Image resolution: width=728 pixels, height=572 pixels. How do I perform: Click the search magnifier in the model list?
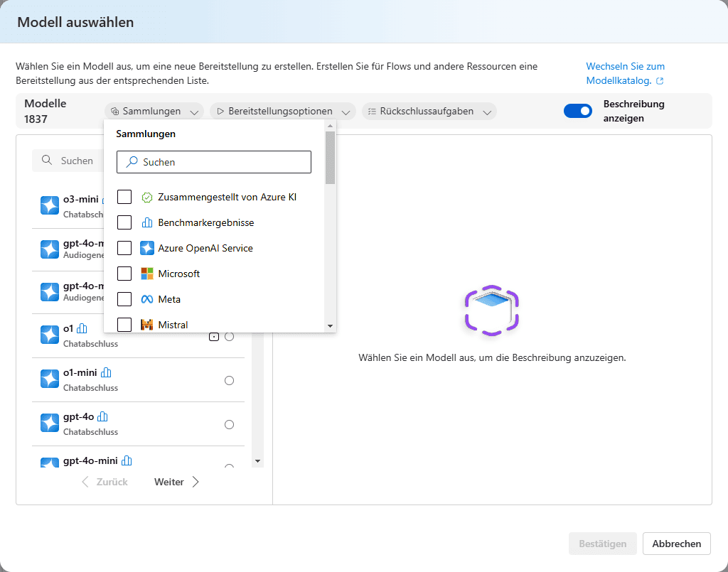[47, 161]
